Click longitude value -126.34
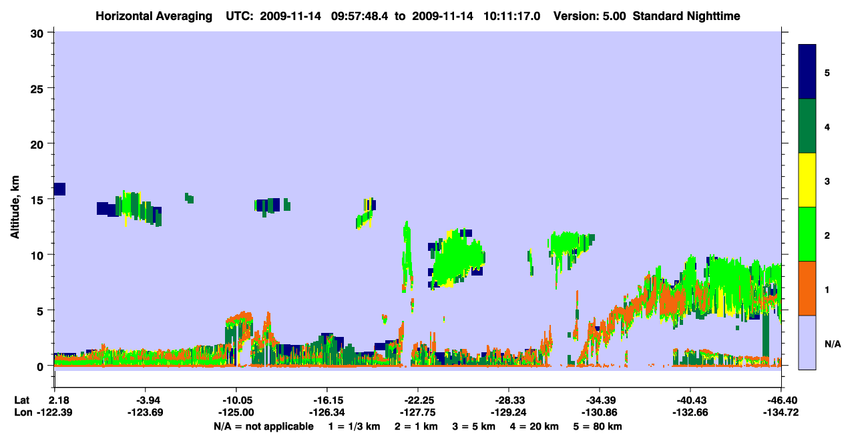The height and width of the screenshot is (445, 868). click(x=327, y=412)
